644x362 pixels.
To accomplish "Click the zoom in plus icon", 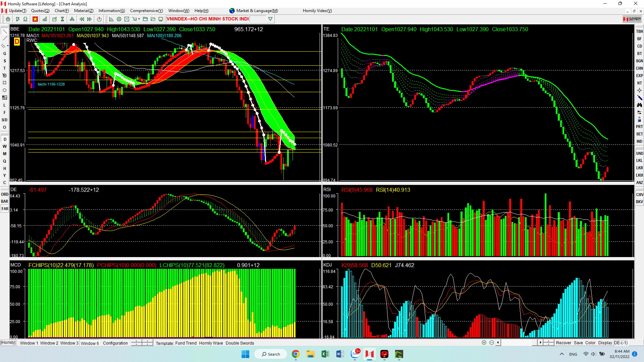I will tap(484, 343).
